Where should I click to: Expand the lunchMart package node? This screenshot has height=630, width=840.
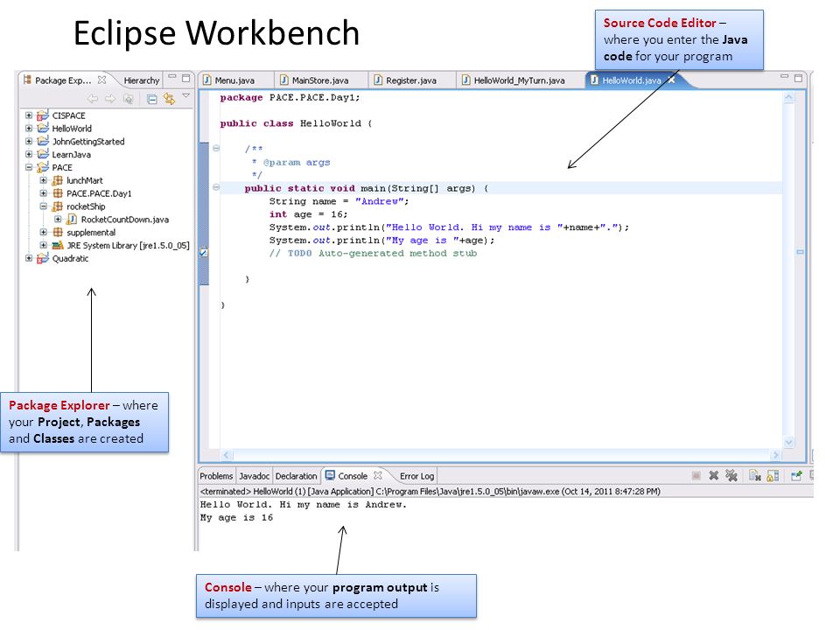pyautogui.click(x=44, y=180)
